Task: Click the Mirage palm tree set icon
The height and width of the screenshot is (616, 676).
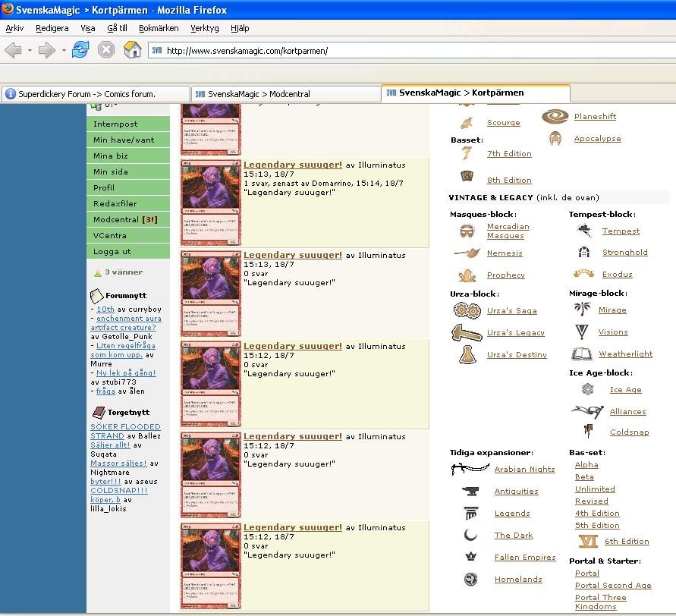Action: (x=583, y=310)
